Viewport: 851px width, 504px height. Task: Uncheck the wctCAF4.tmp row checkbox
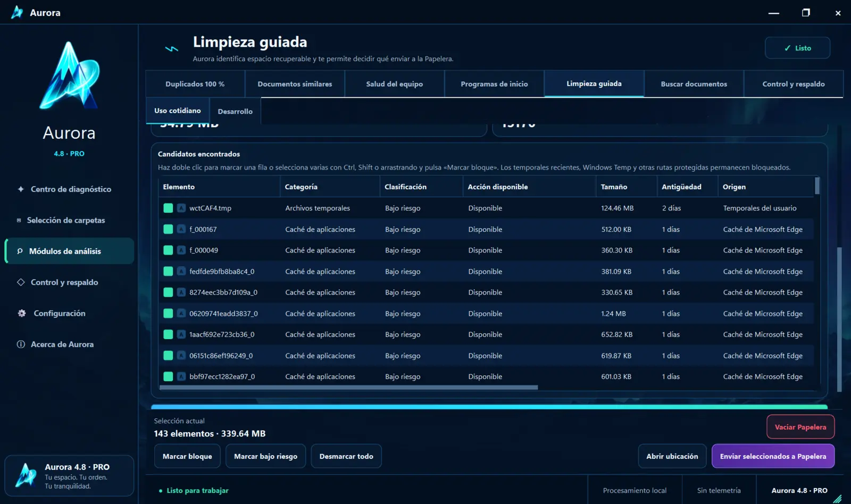(168, 208)
